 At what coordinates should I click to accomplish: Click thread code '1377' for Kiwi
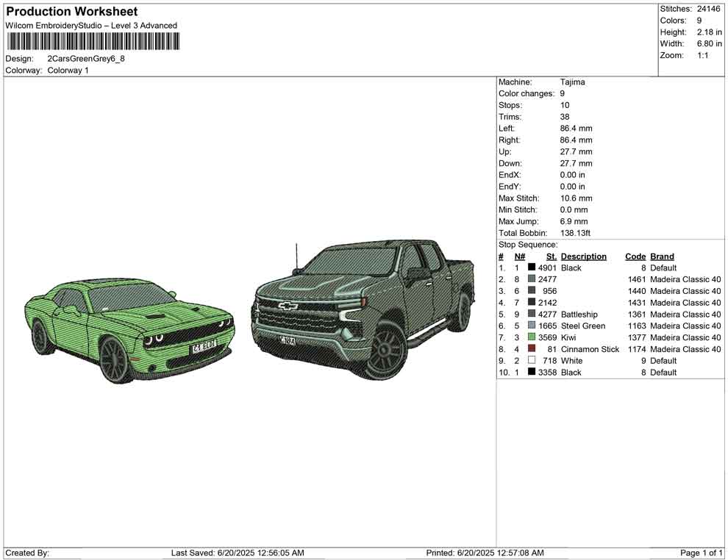(x=637, y=337)
